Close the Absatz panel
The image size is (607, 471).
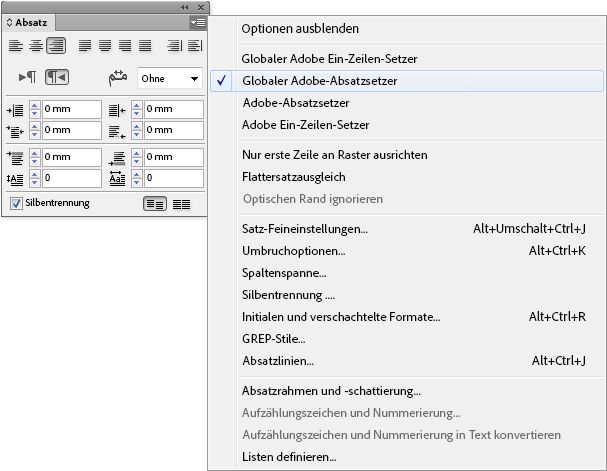coord(201,7)
